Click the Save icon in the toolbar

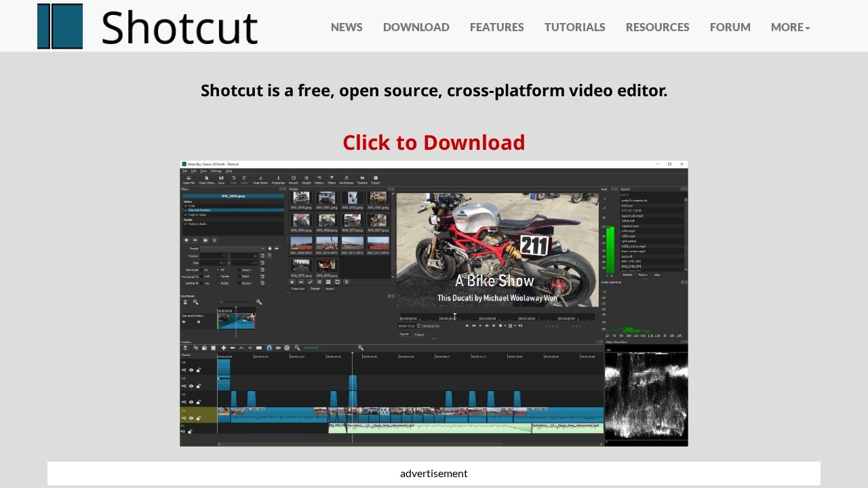221,178
